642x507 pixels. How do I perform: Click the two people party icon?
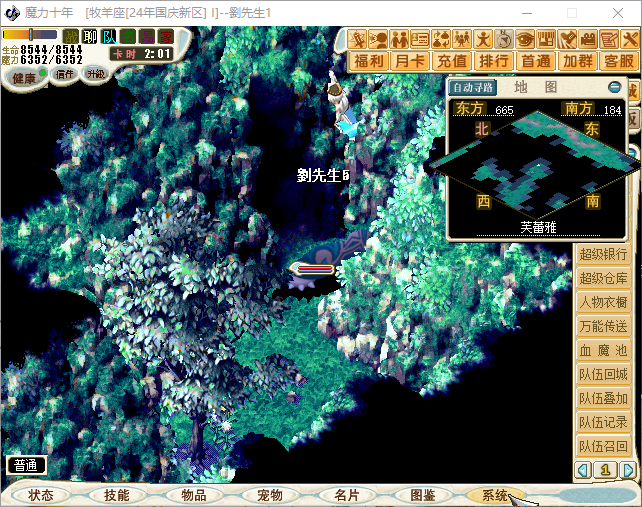coord(399,39)
